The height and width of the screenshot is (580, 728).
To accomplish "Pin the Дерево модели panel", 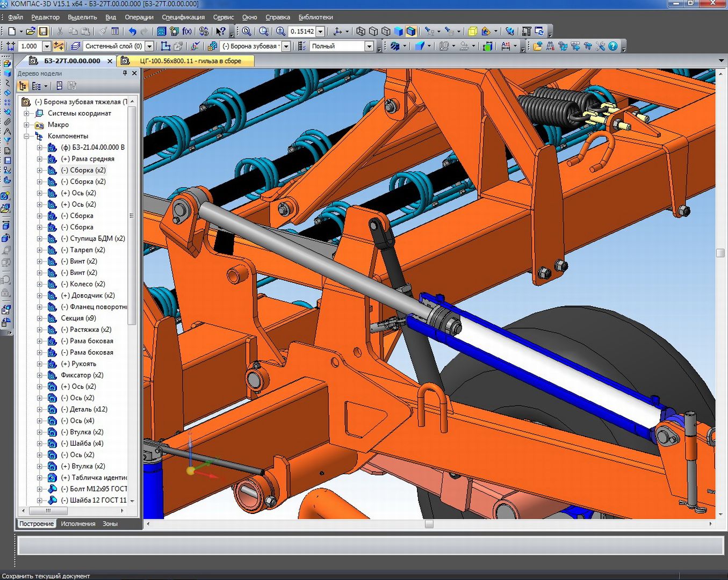I will 125,73.
